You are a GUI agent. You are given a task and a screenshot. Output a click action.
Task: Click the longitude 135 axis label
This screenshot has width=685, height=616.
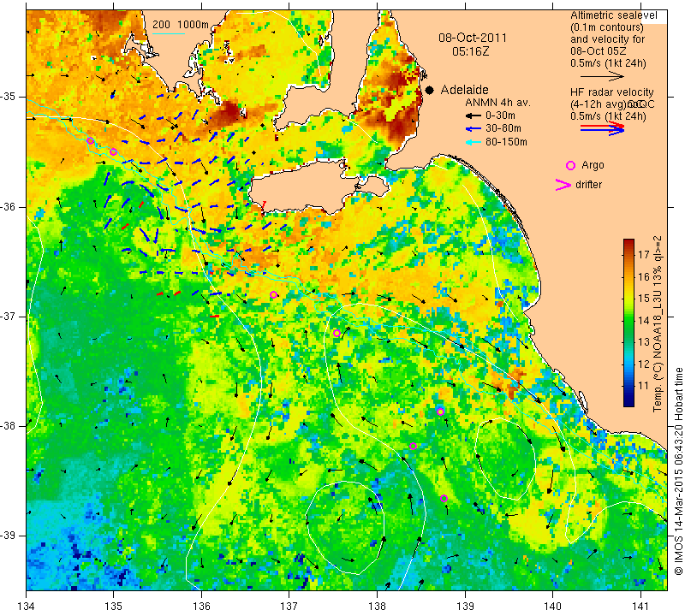(114, 607)
